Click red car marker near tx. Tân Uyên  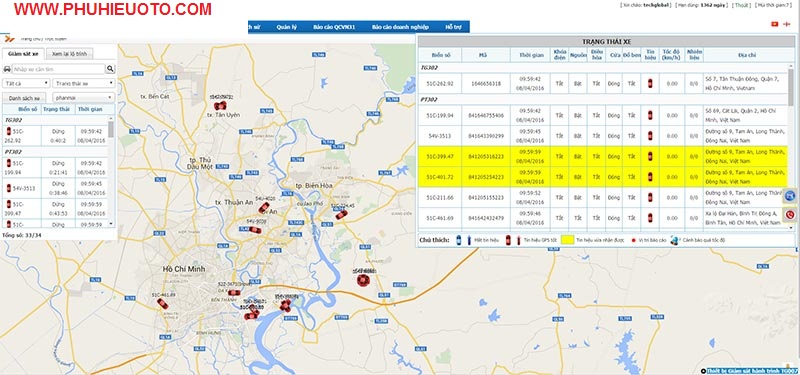(220, 106)
